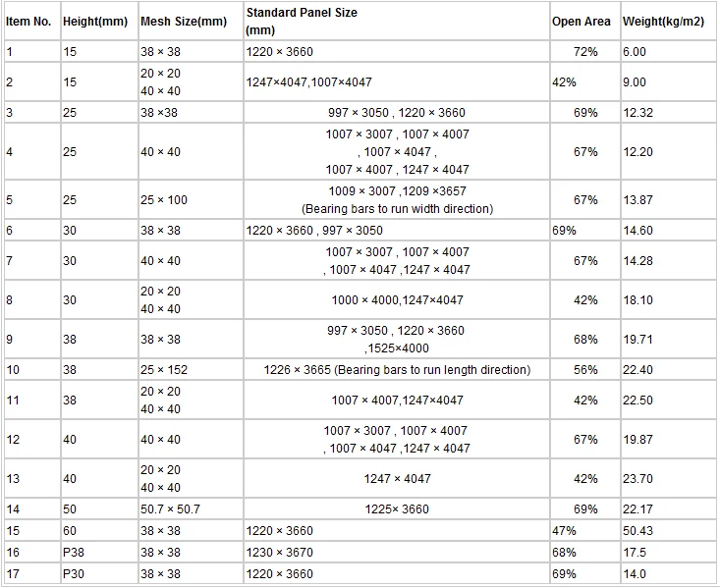Select the P38 height cell
The image size is (720, 588).
(74, 553)
